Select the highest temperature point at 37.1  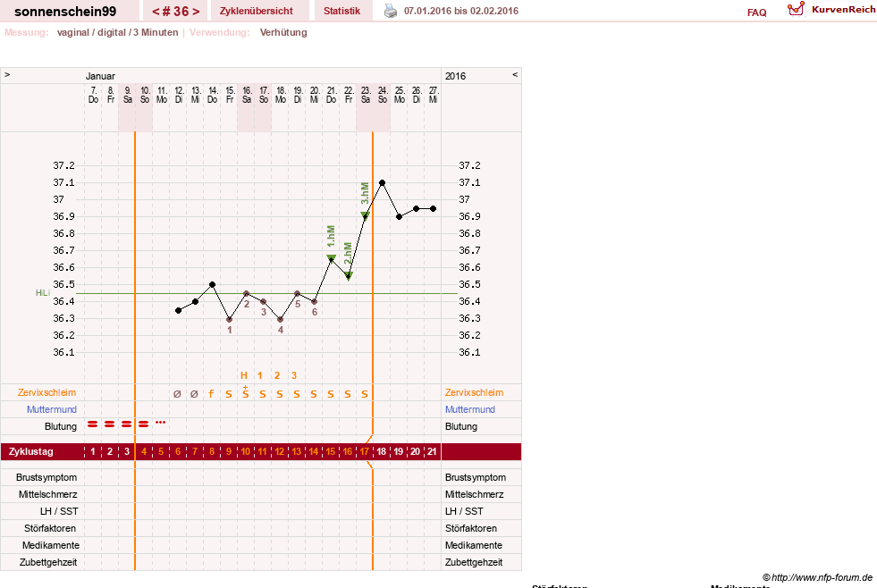tap(382, 183)
